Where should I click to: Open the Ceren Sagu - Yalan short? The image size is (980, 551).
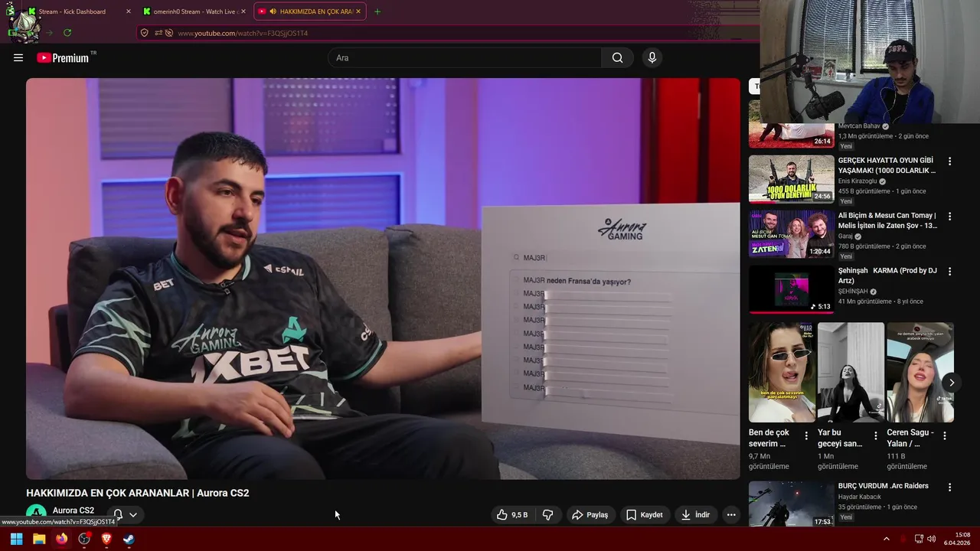tap(920, 373)
